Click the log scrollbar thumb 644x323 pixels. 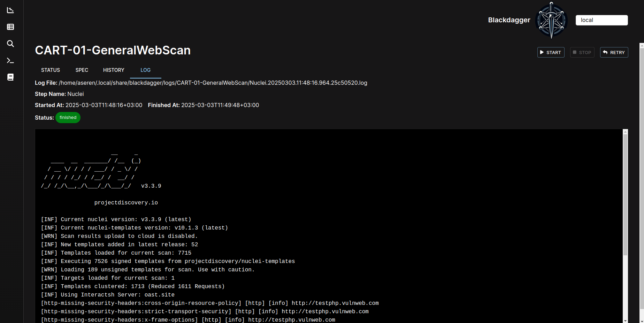(625, 195)
